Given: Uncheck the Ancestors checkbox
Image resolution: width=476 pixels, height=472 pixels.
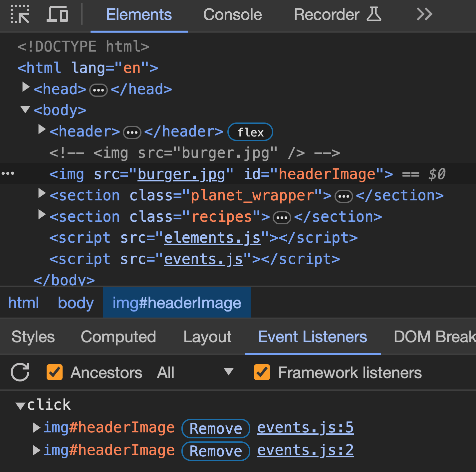Looking at the screenshot, I should pyautogui.click(x=55, y=372).
